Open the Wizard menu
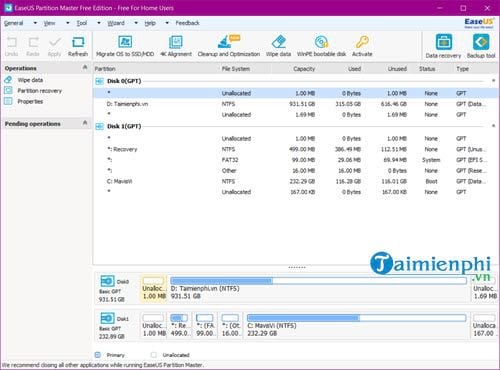Image resolution: width=500 pixels, height=370 pixels. (x=116, y=23)
